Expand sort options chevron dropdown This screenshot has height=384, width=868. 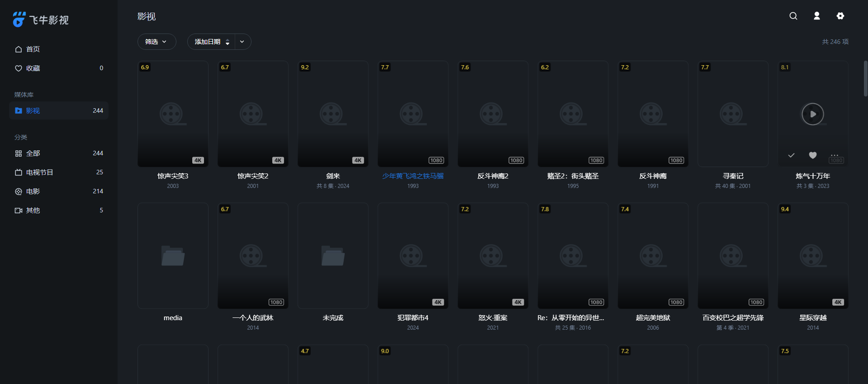click(242, 42)
